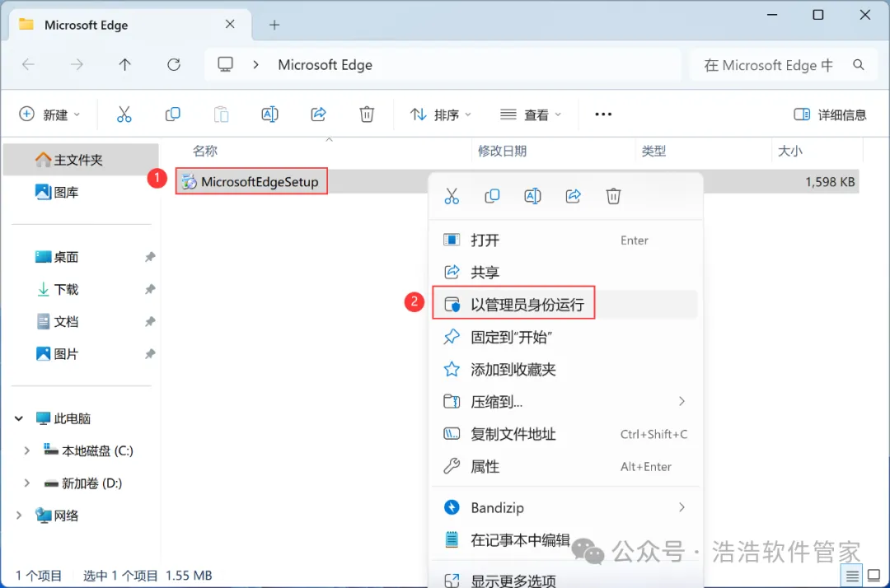Image resolution: width=890 pixels, height=588 pixels.
Task: Switch to details list view icon in status bar
Action: [852, 576]
